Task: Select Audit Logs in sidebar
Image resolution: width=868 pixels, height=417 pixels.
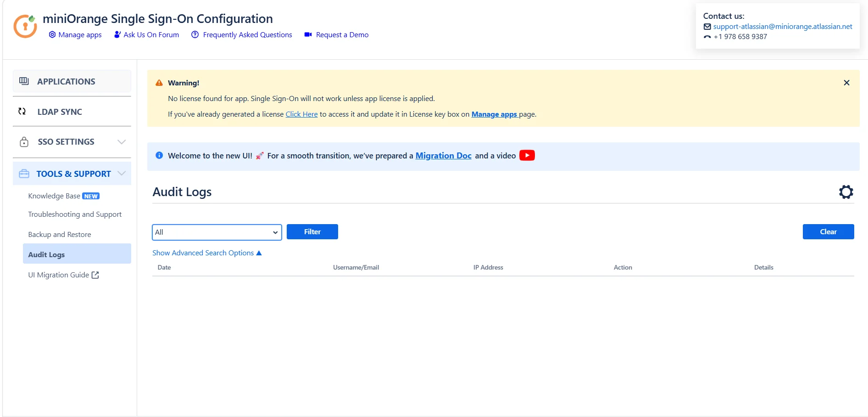Action: point(77,254)
